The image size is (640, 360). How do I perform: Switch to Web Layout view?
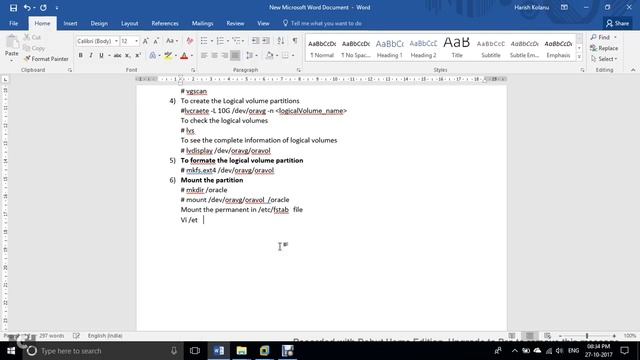(547, 336)
